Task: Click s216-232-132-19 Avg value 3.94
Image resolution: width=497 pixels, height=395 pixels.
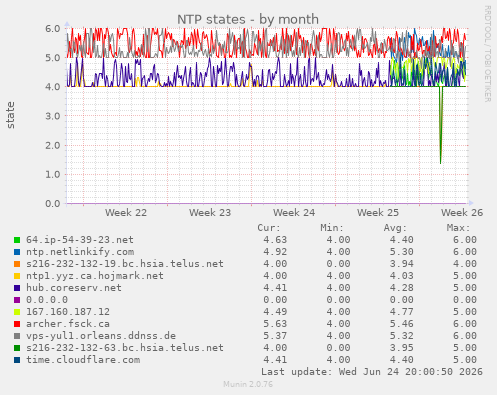Action: [x=402, y=264]
